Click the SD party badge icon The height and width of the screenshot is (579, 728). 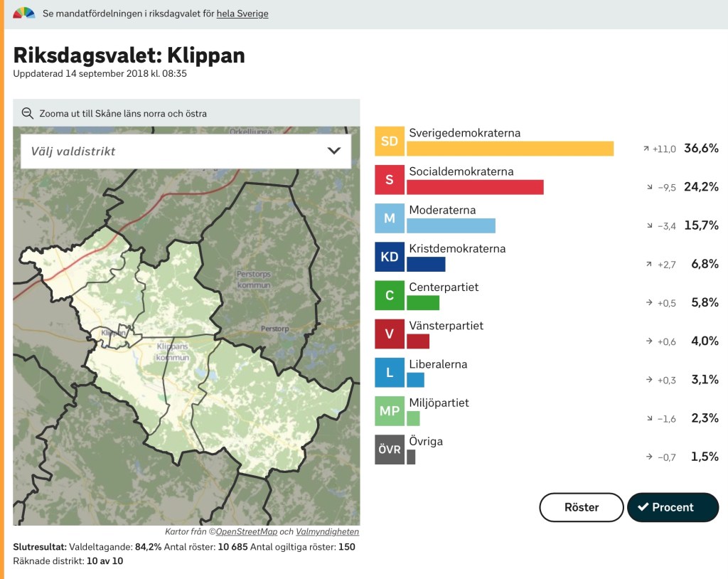tap(390, 142)
